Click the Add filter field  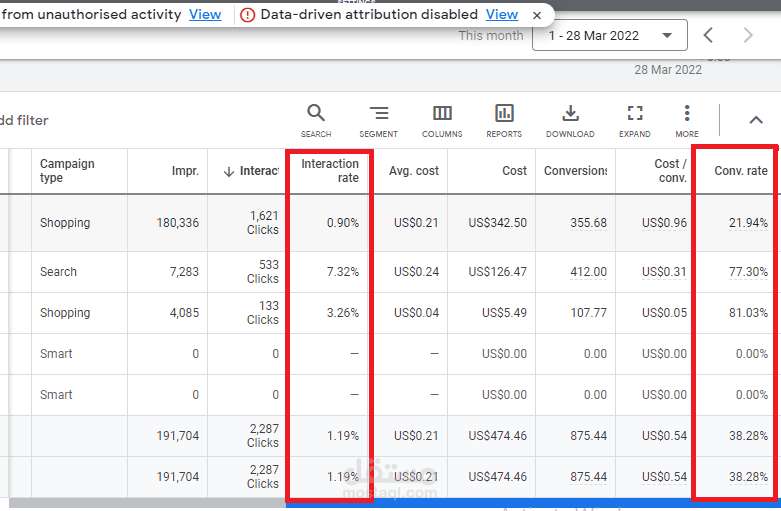click(x=24, y=121)
